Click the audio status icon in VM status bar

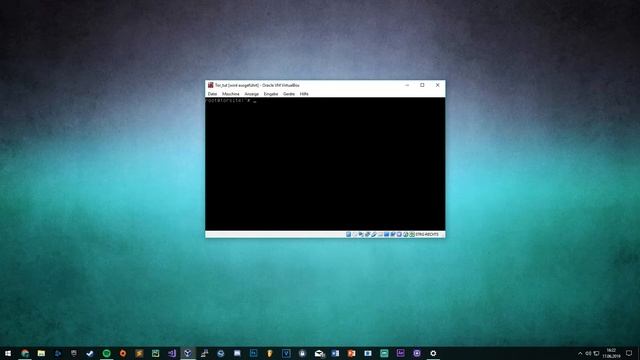[x=360, y=234]
